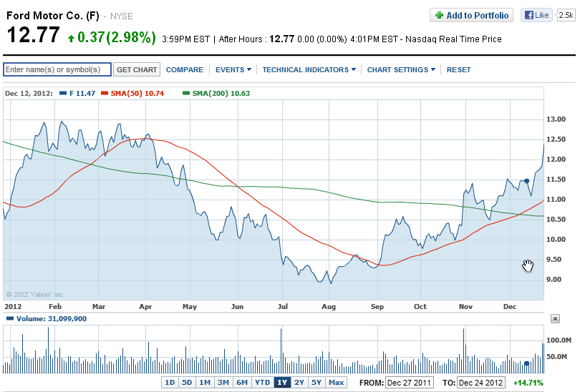Click the +14.71% change value
Image resolution: width=580 pixels, height=392 pixels.
[528, 383]
